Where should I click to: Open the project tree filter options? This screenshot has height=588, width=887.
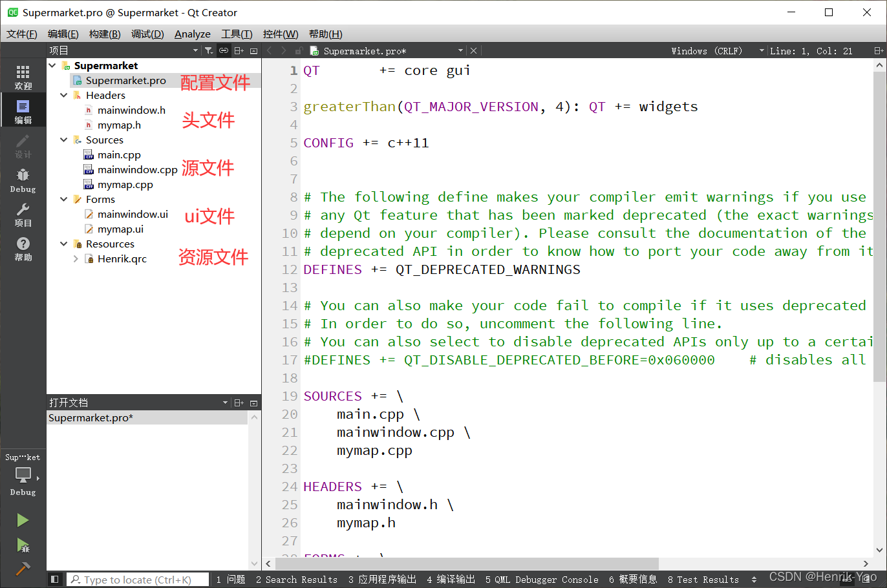point(208,50)
